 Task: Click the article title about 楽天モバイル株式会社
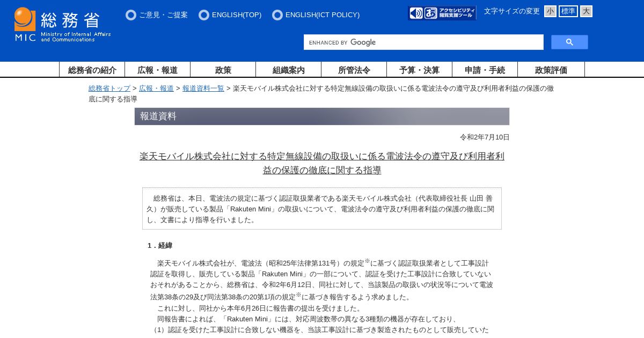tap(322, 163)
